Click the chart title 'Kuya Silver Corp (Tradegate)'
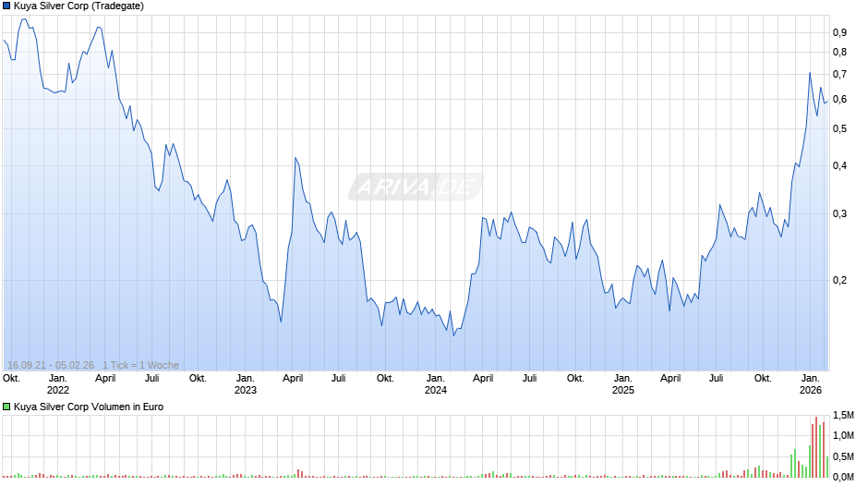Screen dimensions: 868x486 click(78, 6)
